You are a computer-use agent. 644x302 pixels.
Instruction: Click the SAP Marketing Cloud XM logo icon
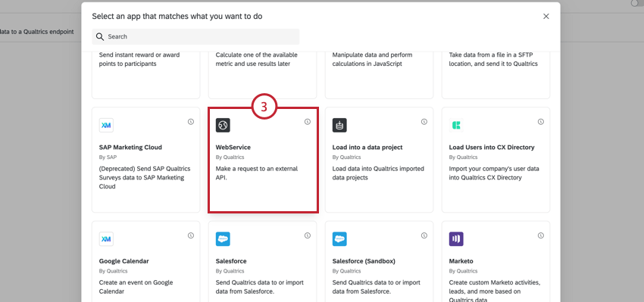(x=106, y=125)
